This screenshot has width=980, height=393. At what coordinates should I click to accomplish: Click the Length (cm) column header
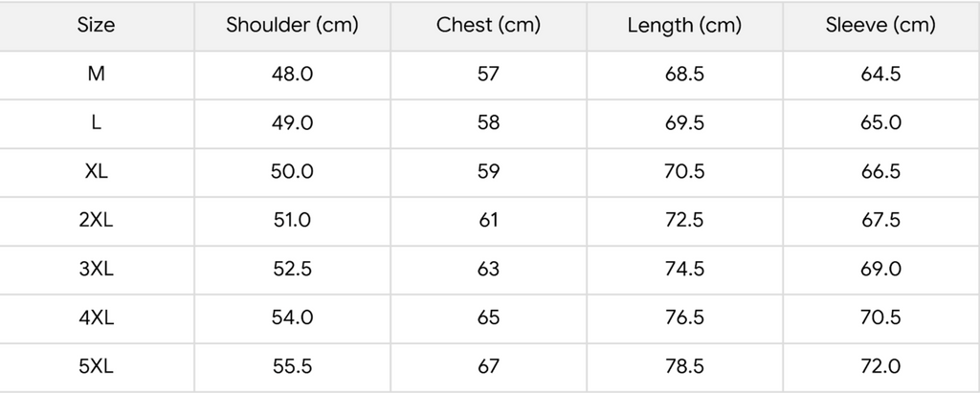[x=684, y=26]
